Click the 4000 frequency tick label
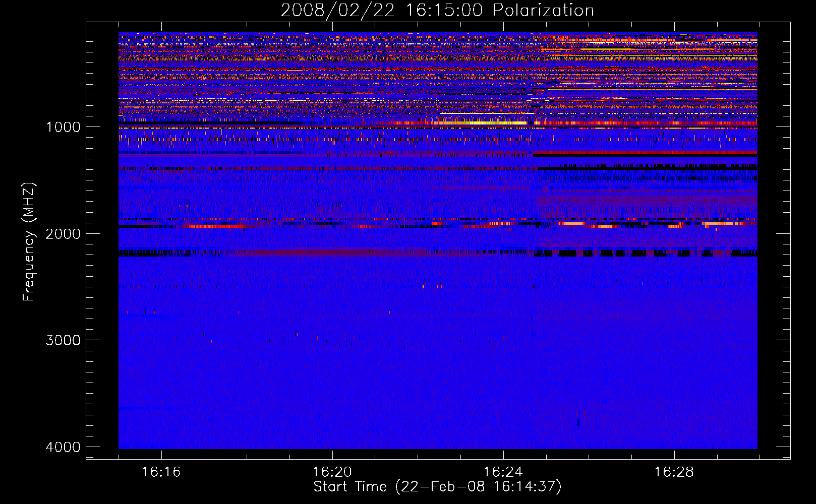This screenshot has width=816, height=504. [x=63, y=447]
